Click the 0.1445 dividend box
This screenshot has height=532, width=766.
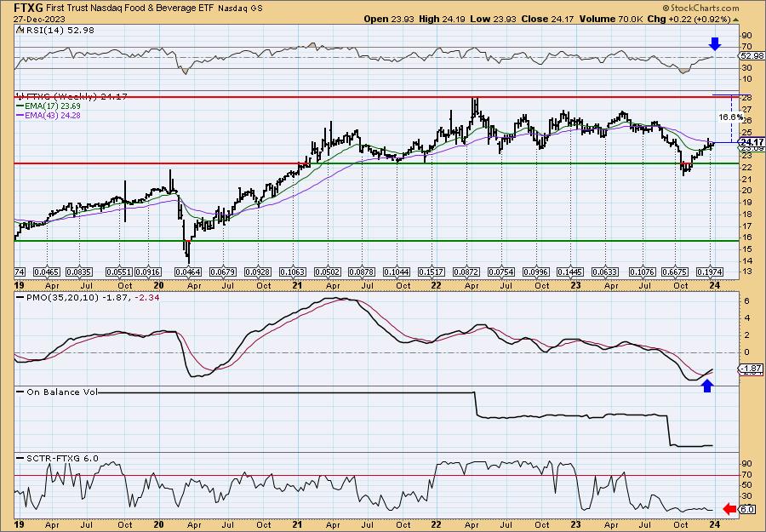571,272
